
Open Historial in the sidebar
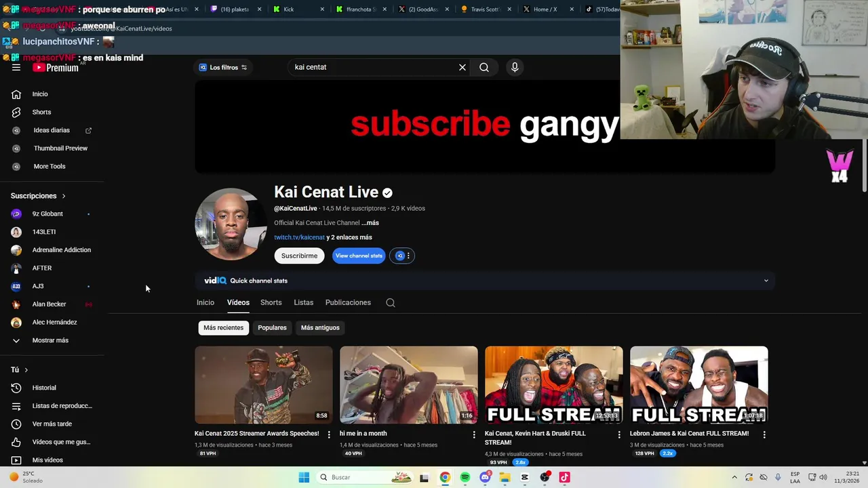click(44, 388)
